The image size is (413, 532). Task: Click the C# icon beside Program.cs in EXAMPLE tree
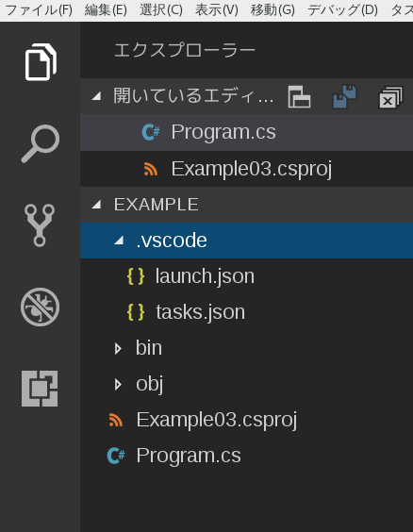[x=116, y=456]
